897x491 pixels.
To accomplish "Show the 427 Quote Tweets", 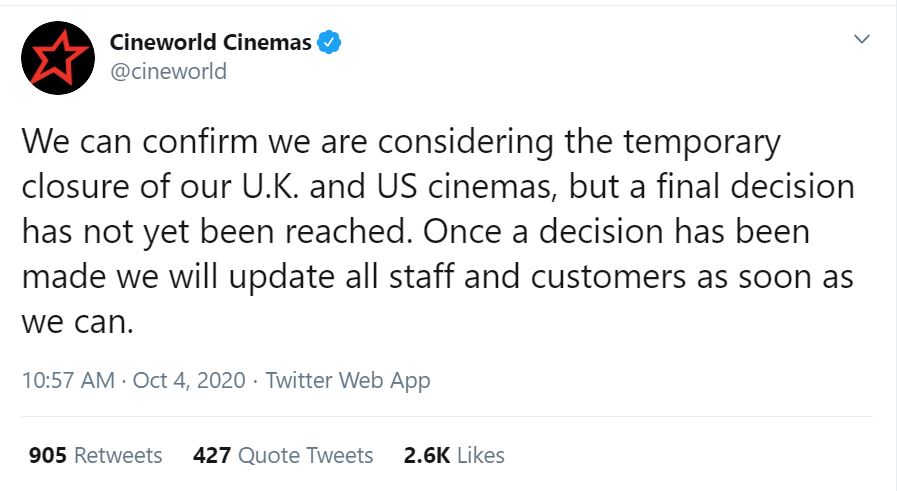I will 283,455.
